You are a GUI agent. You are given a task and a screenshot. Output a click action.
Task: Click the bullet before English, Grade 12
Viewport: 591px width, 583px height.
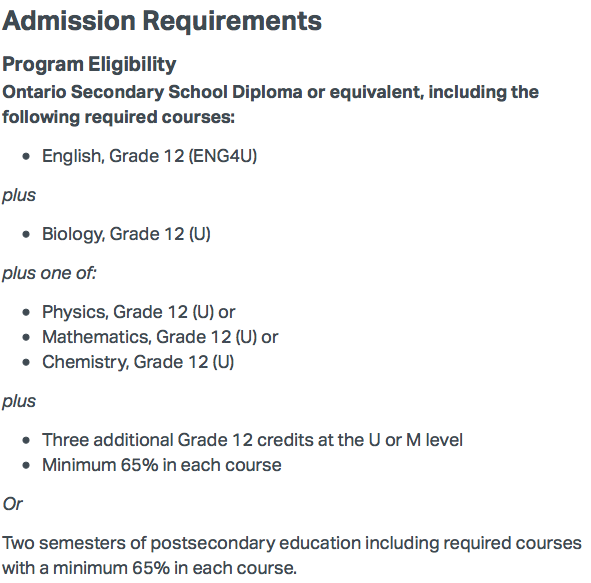[x=26, y=156]
